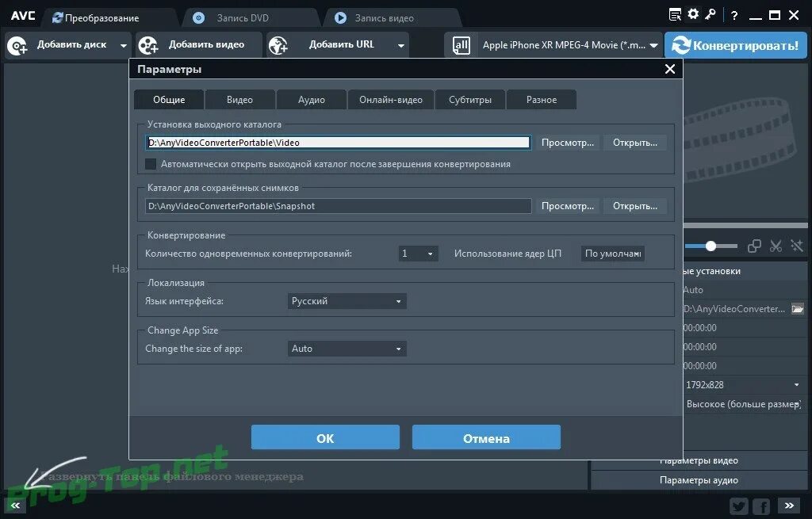Click the Конвертировать! convert button
The width and height of the screenshot is (812, 519).
[735, 45]
